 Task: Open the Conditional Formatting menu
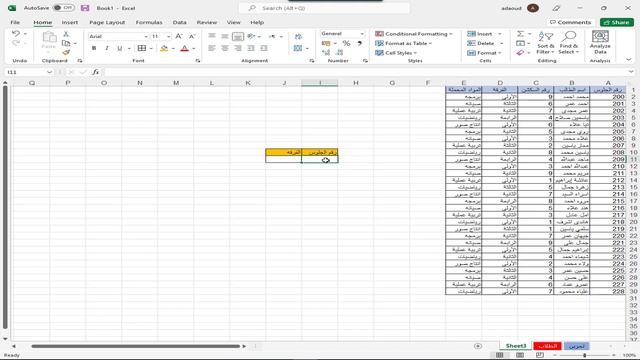click(413, 34)
